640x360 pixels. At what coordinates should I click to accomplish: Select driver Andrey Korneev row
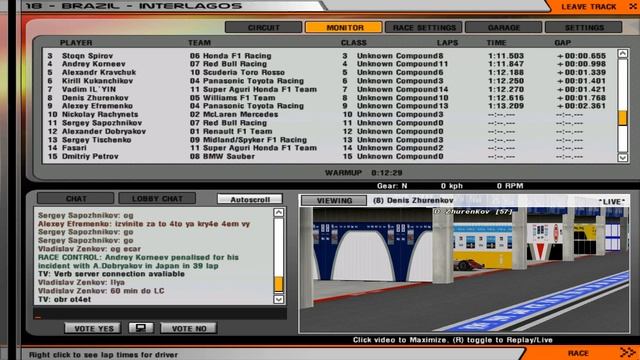click(330, 64)
